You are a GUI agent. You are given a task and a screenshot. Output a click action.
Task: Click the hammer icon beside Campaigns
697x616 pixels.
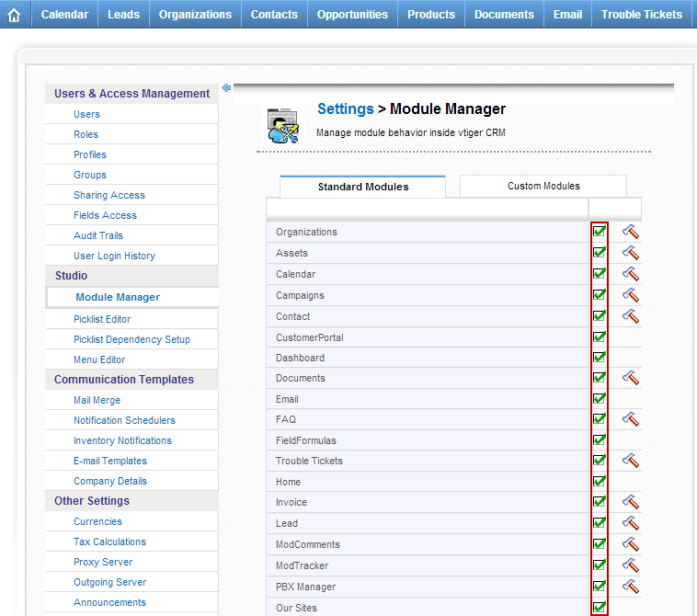(x=630, y=295)
